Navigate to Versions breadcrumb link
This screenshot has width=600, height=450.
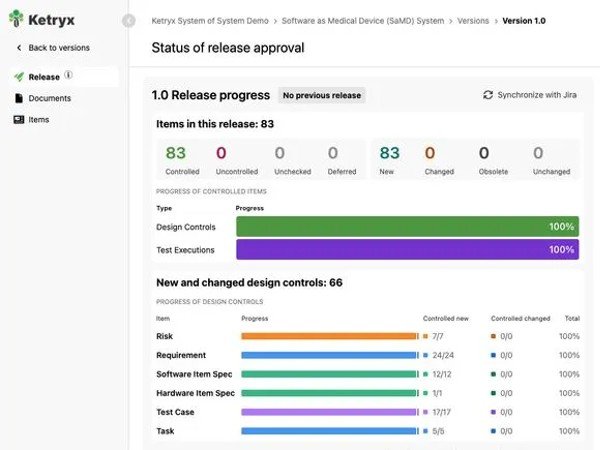pos(473,20)
